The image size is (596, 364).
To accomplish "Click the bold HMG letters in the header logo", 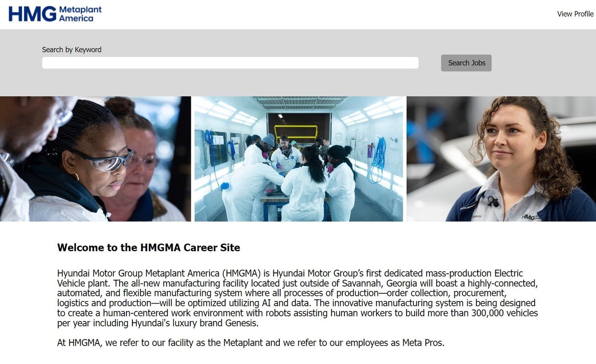I will (32, 14).
